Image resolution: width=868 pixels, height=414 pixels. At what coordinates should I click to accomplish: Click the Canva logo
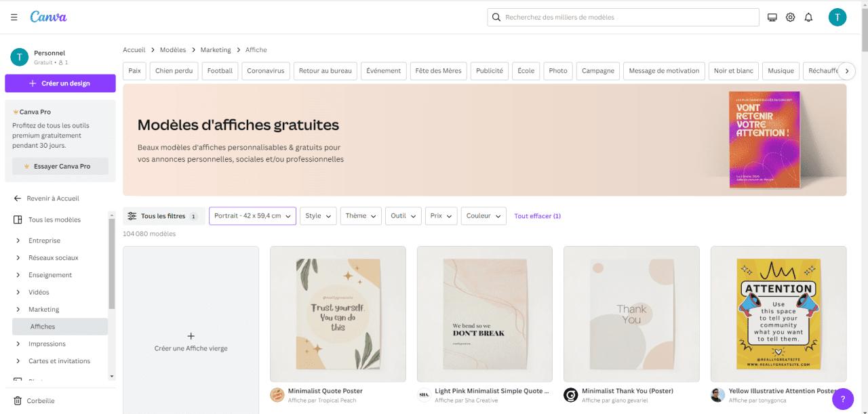coord(48,17)
